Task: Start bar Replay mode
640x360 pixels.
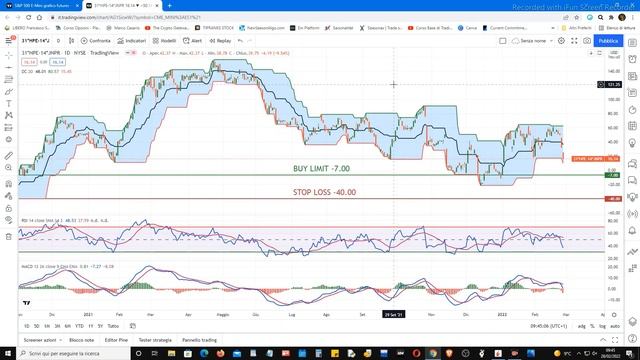Action: (220, 41)
